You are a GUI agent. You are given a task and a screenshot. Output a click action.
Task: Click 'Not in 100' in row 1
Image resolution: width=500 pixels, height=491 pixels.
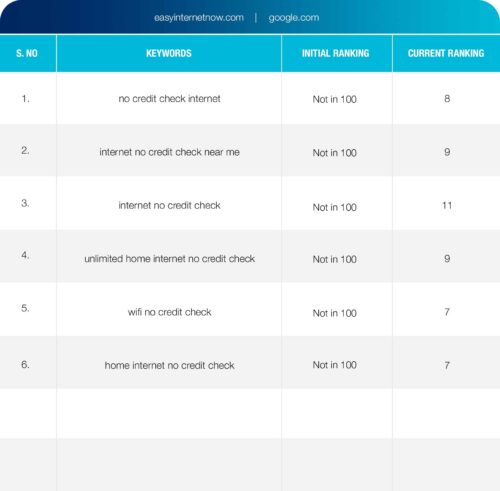pyautogui.click(x=335, y=99)
